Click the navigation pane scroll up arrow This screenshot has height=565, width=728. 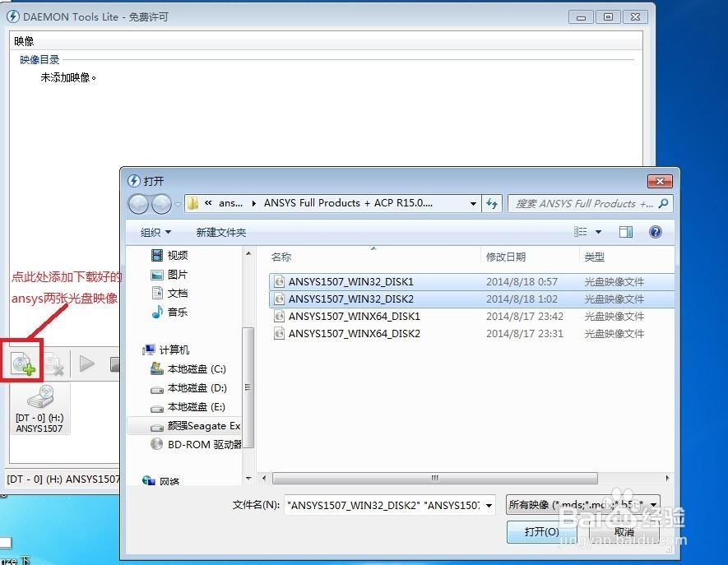click(248, 253)
